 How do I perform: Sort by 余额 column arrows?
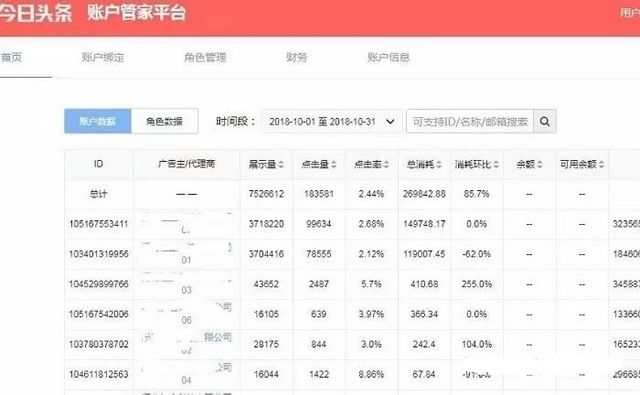coord(540,164)
